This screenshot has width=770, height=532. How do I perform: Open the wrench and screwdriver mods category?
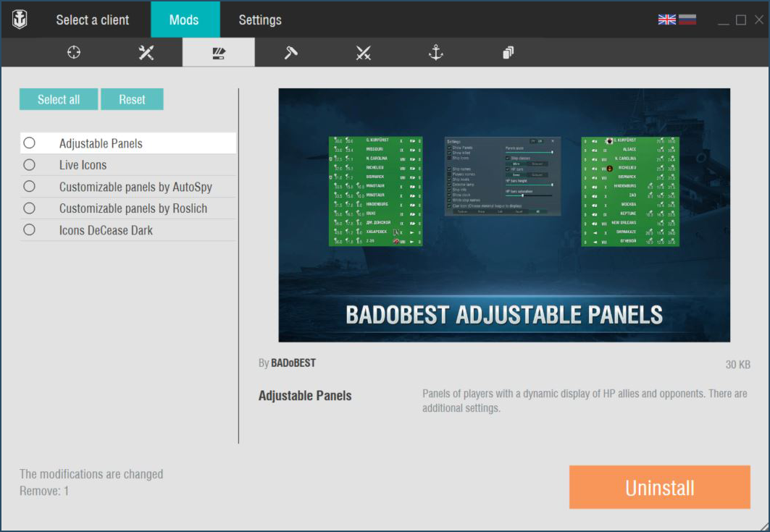pos(146,52)
